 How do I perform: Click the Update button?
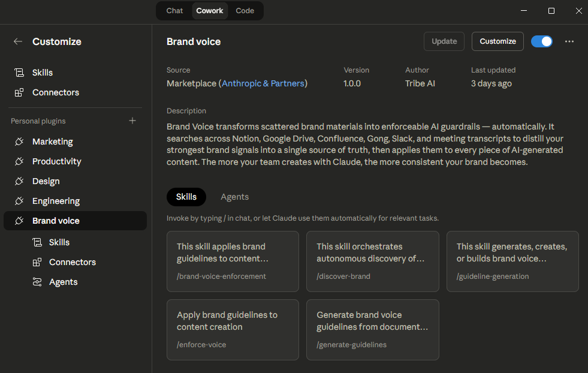tap(444, 41)
